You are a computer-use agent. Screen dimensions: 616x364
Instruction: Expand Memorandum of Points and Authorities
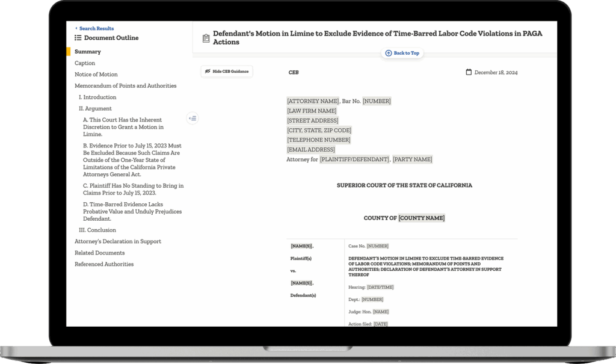tap(125, 86)
